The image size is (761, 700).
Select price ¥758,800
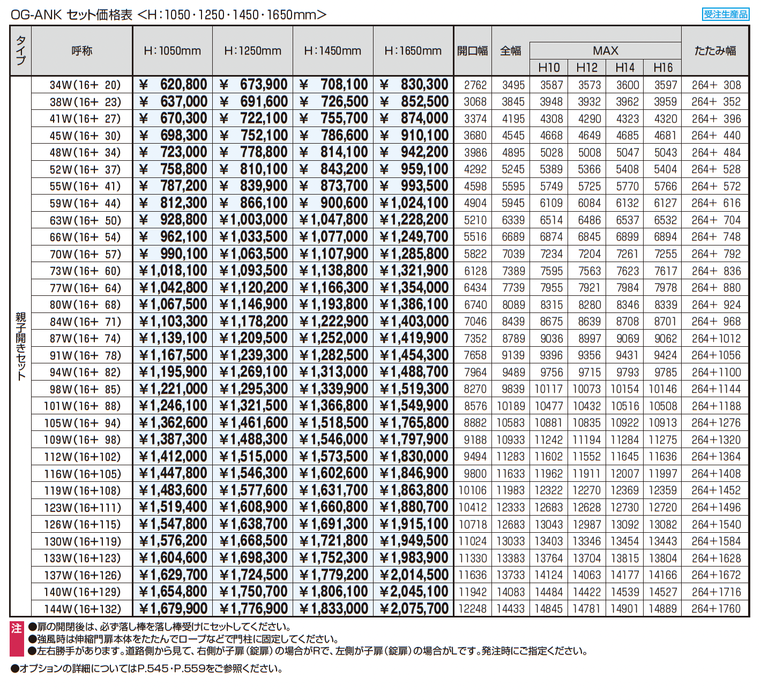[x=173, y=169]
